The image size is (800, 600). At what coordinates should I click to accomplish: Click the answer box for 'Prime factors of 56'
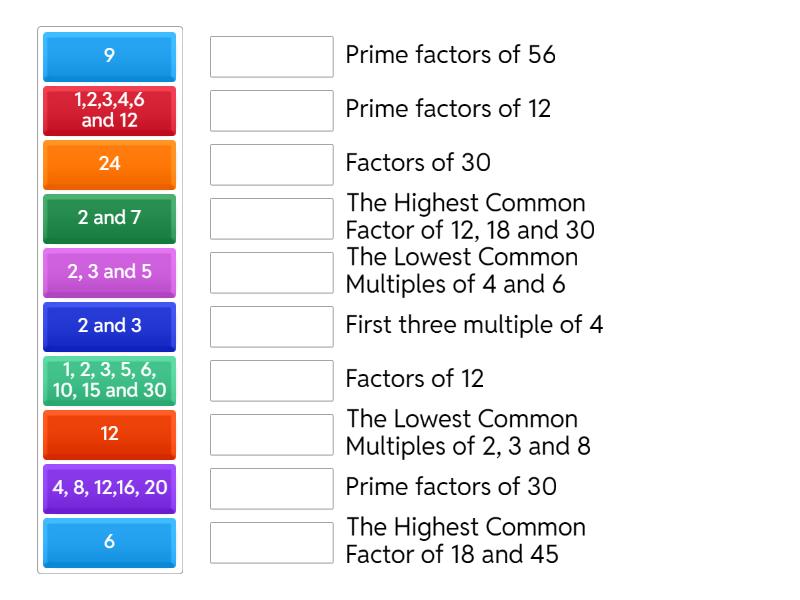click(x=272, y=57)
